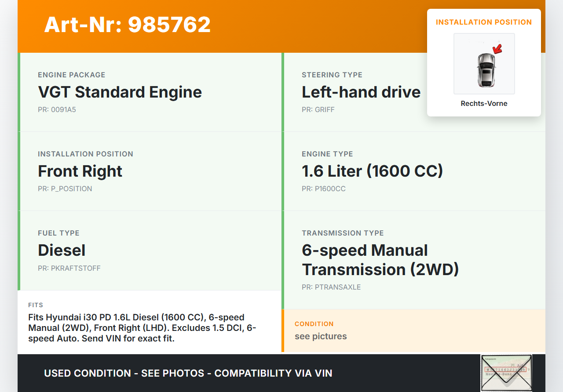Image resolution: width=563 pixels, height=392 pixels.
Task: Click the Condition box reading see pictures
Action: coord(413,330)
